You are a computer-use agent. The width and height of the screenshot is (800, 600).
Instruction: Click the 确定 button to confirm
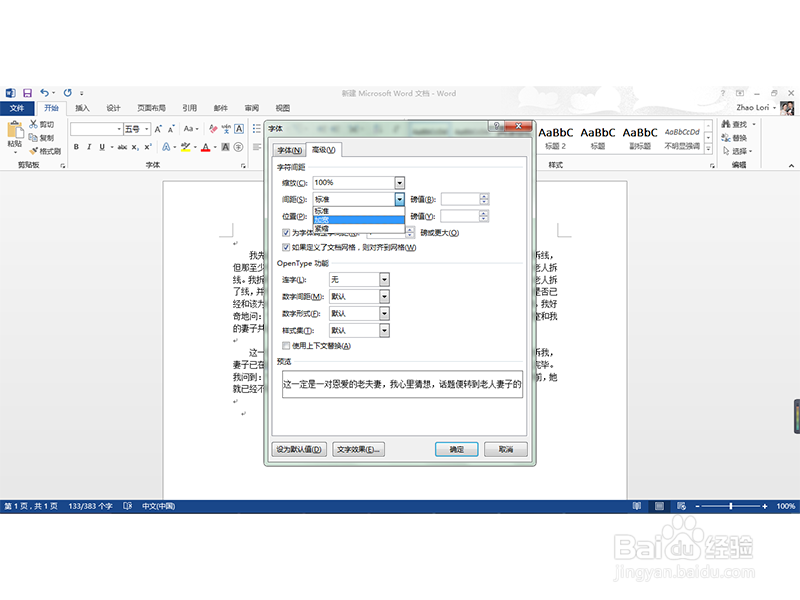[x=456, y=449]
